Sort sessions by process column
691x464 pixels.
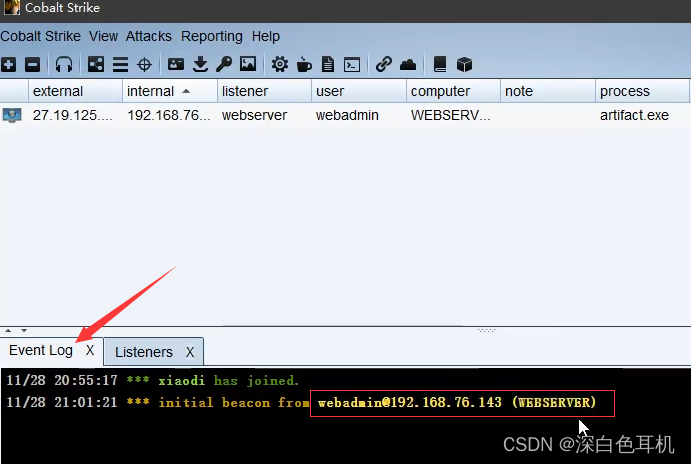[642, 91]
